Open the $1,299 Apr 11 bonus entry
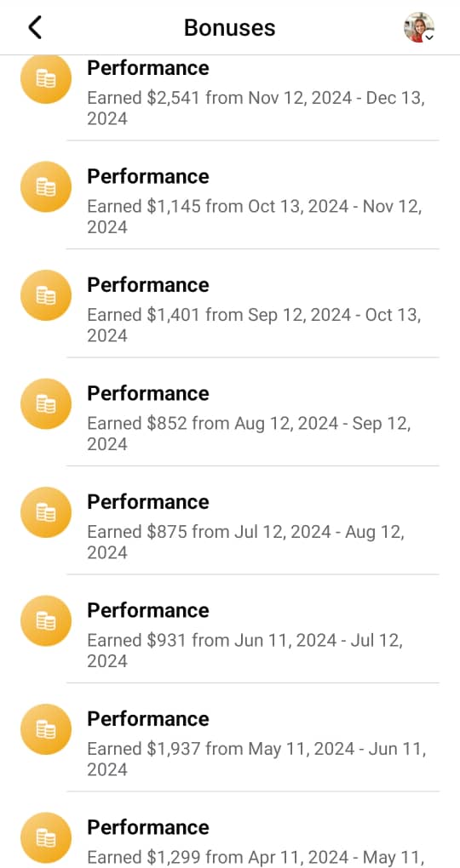The image size is (460, 868). point(230,831)
